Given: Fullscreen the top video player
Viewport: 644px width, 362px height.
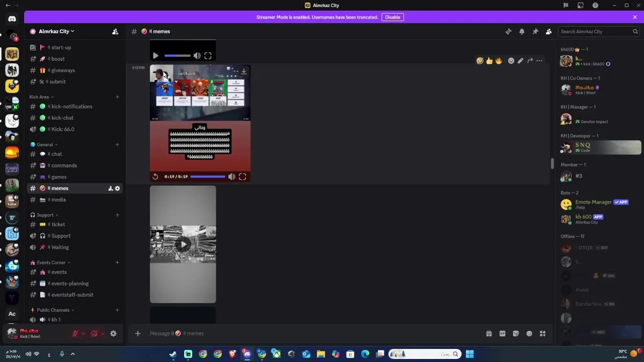Looking at the screenshot, I should [x=208, y=56].
